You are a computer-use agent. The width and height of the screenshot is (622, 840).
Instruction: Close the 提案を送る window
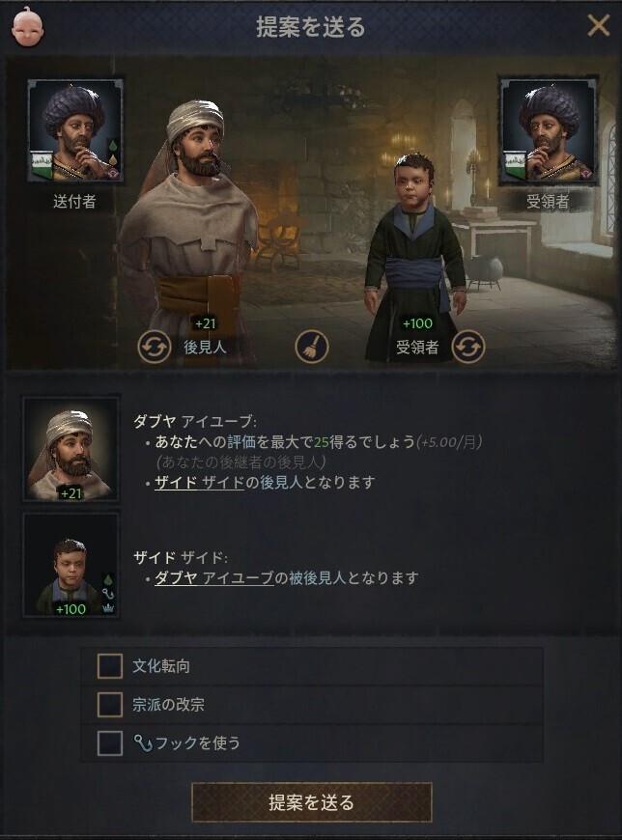tap(599, 25)
